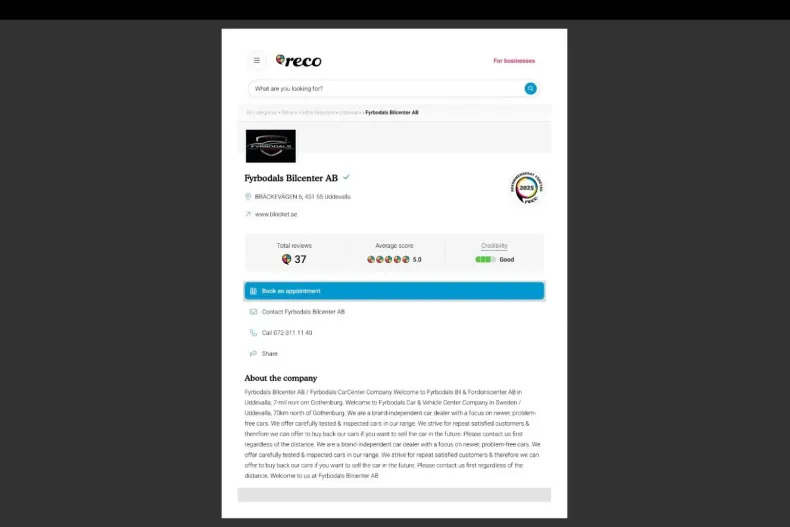Click the location pin icon by address
The width and height of the screenshot is (790, 527).
[248, 196]
